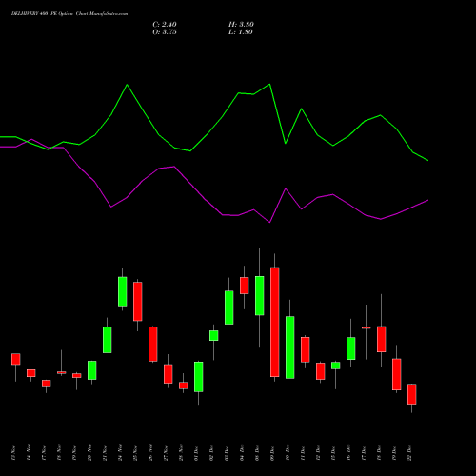Click the 26 Nov date label
The width and height of the screenshot is (476, 476).
point(150,453)
